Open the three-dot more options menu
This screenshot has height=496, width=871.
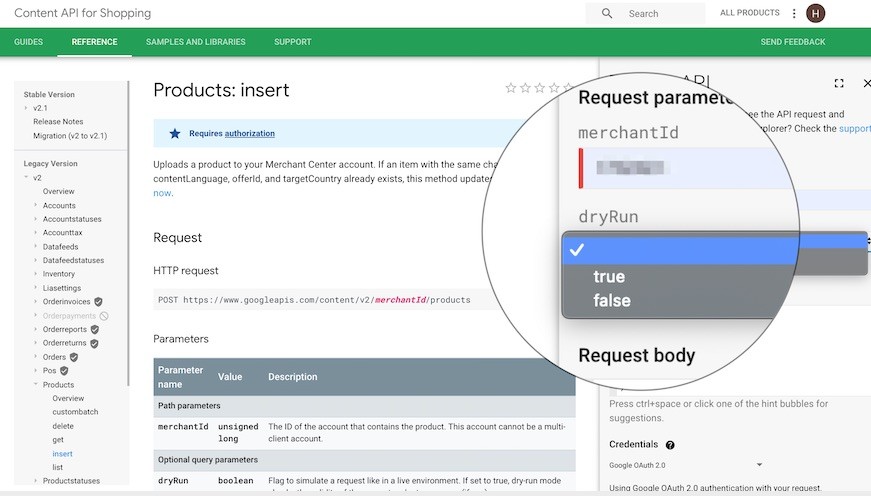(x=794, y=13)
